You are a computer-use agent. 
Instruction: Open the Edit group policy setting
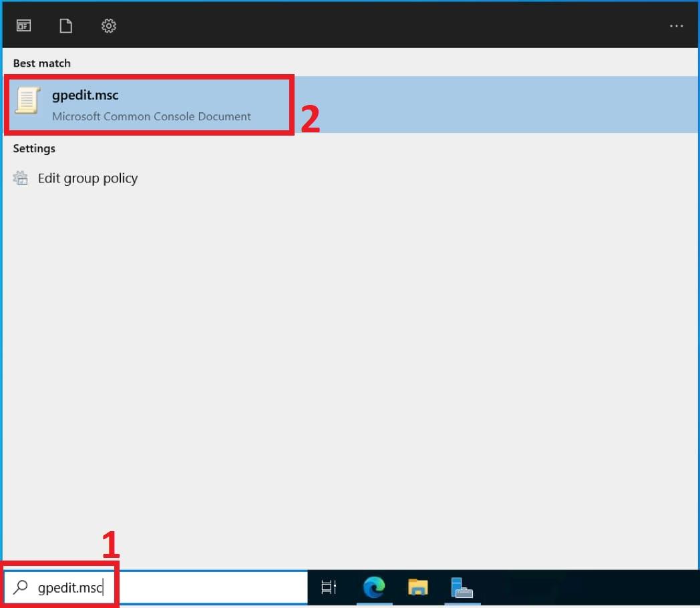[87, 178]
